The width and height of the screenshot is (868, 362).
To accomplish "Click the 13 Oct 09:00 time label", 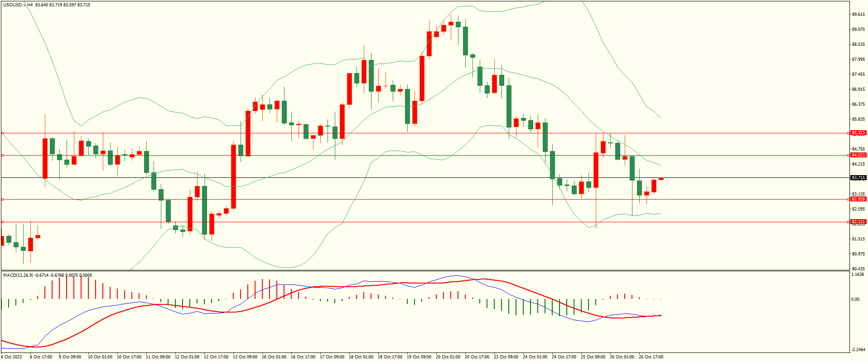I will (245, 357).
